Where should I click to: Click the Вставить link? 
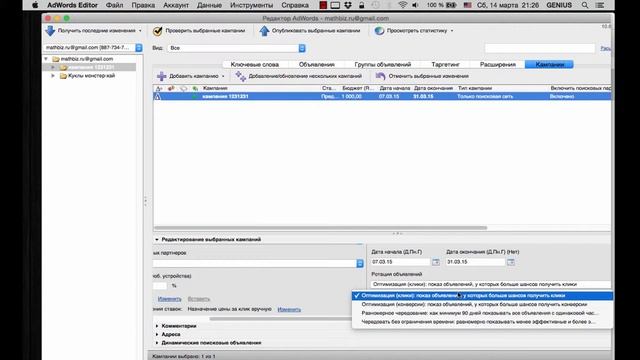click(199, 299)
